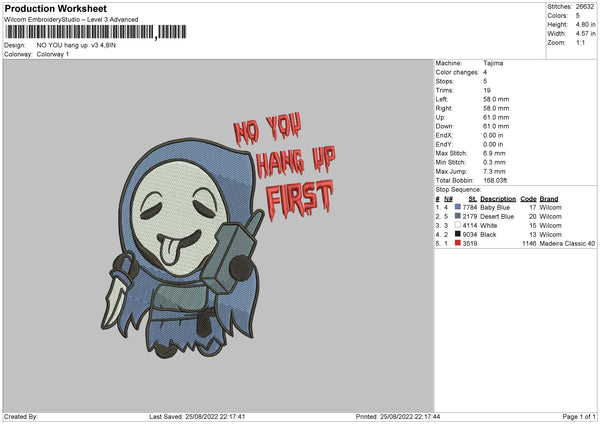Click the worksheet barcode
Image resolution: width=600 pixels, height=424 pixels.
pyautogui.click(x=96, y=32)
